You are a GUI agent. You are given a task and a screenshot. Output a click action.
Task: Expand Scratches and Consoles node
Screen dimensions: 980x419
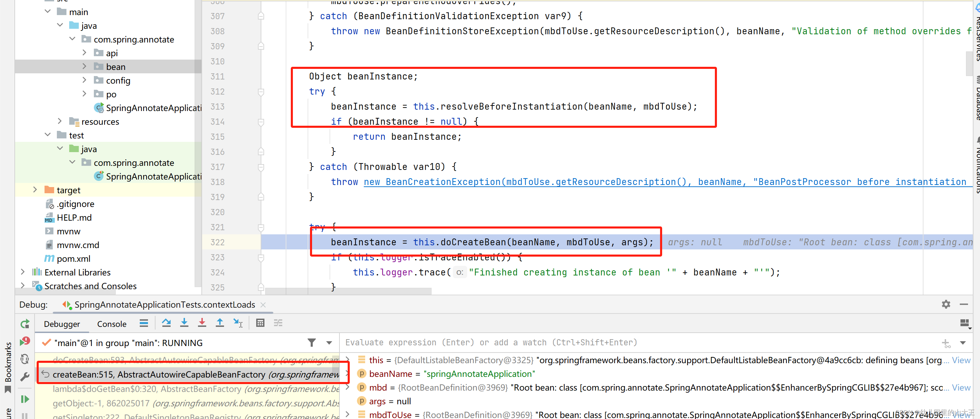click(23, 286)
